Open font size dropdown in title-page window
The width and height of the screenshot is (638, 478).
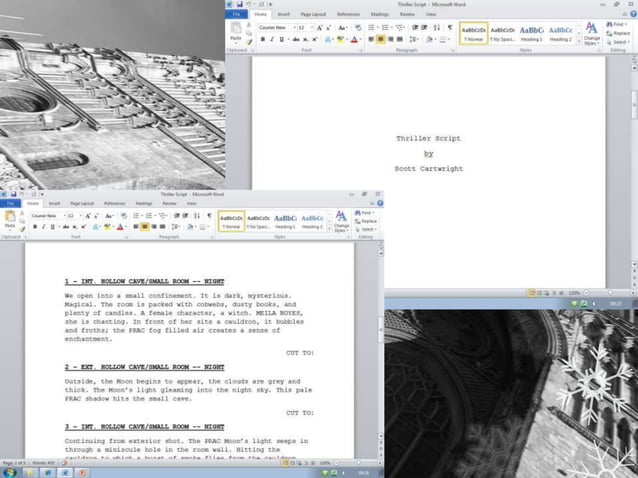312,28
